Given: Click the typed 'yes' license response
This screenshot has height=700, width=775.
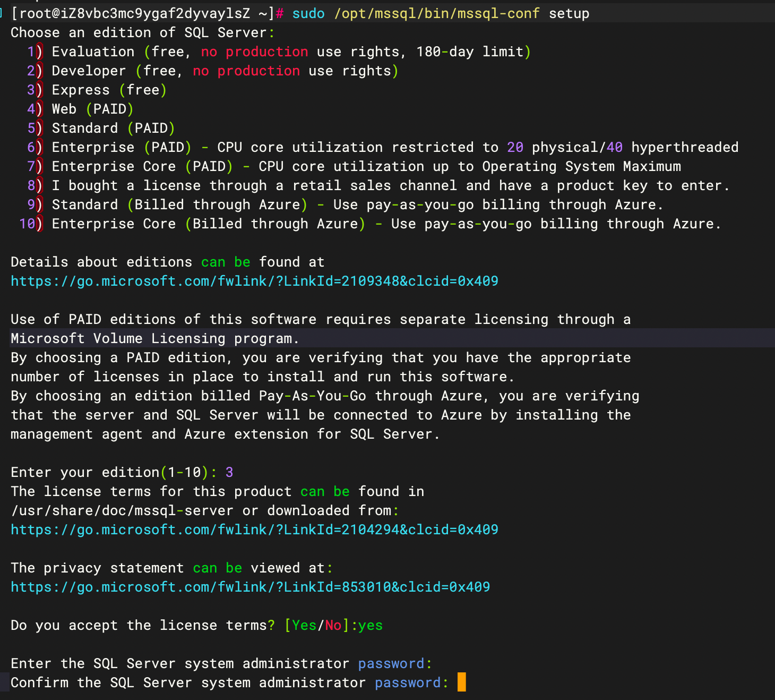Looking at the screenshot, I should point(371,625).
